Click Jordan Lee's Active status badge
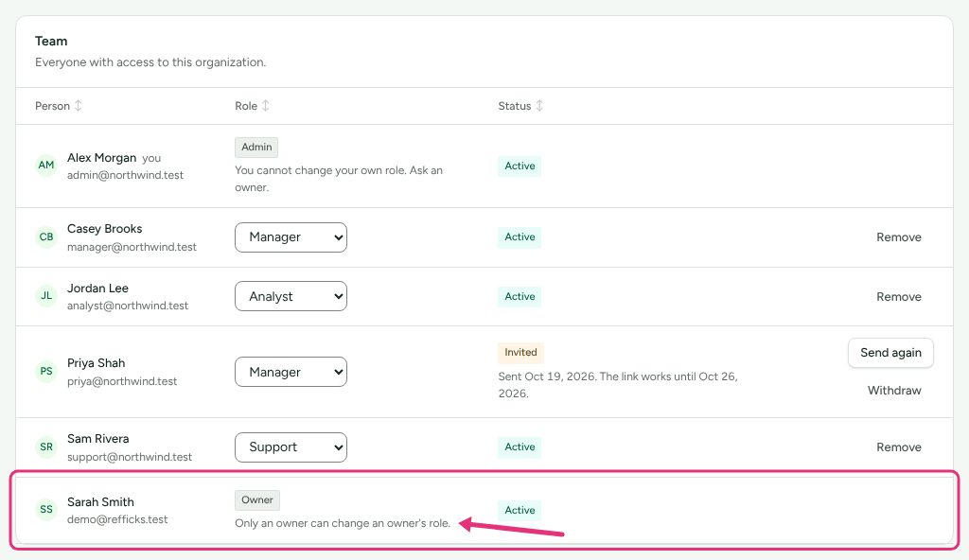Screen dimensions: 969x560 click(520, 296)
